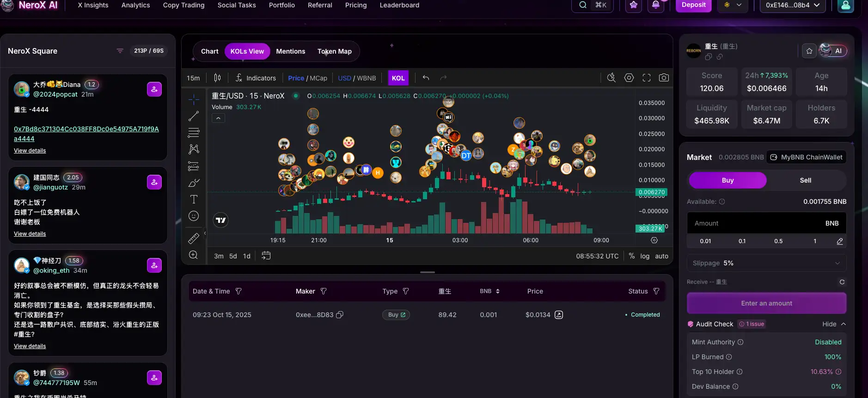
Task: Click the notifications bell icon
Action: pyautogui.click(x=656, y=5)
